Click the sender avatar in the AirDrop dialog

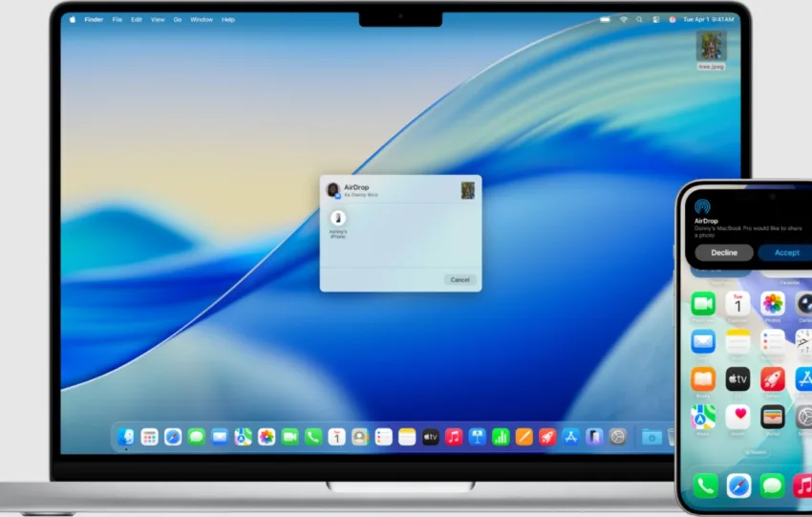pyautogui.click(x=333, y=189)
